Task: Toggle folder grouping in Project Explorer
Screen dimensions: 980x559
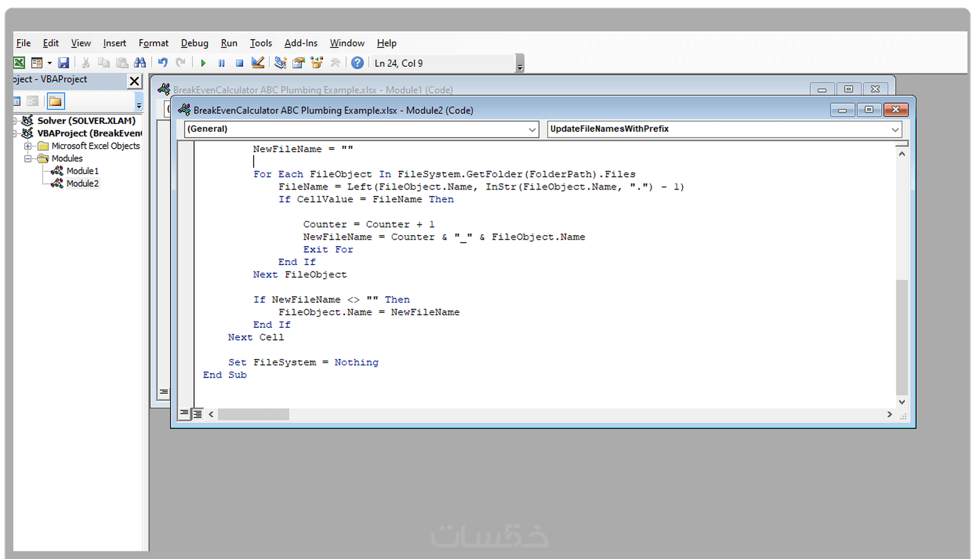Action: coord(55,100)
